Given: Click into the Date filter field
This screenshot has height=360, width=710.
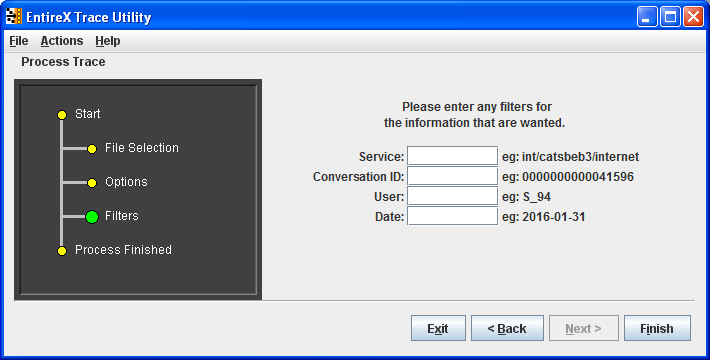Looking at the screenshot, I should [452, 216].
